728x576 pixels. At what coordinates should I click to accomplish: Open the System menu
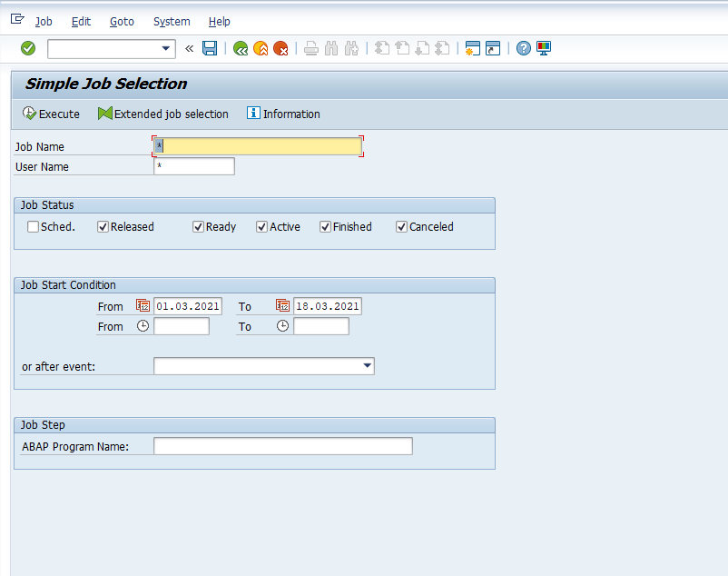[x=172, y=21]
